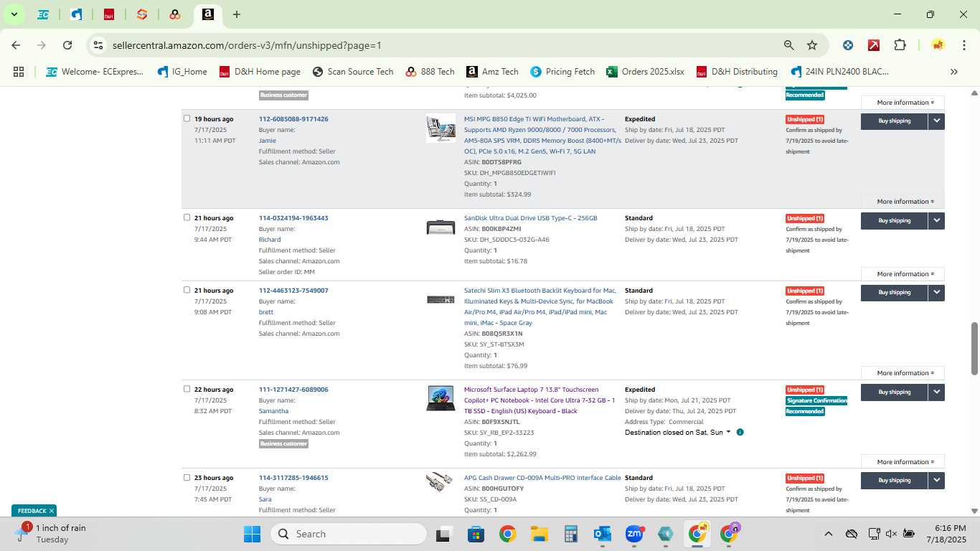Image resolution: width=980 pixels, height=551 pixels.
Task: Open Destination closed on Sat, Sun dropdown
Action: pos(678,433)
